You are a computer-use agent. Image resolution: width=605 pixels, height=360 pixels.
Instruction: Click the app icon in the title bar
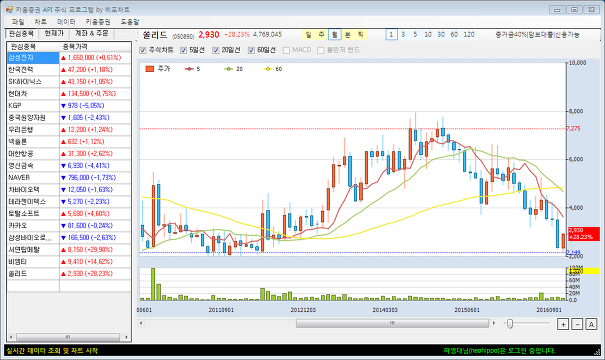[10, 9]
